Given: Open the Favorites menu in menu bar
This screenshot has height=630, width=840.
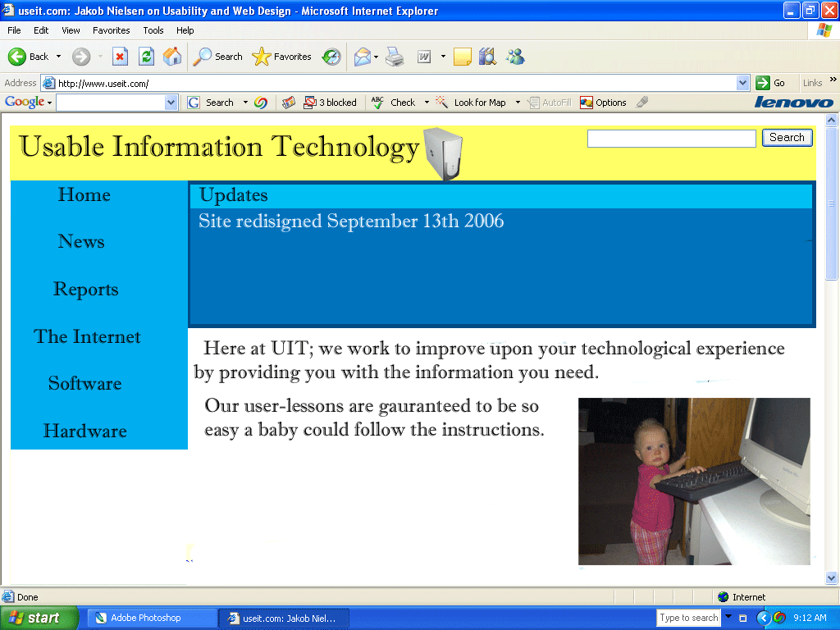Looking at the screenshot, I should tap(111, 30).
